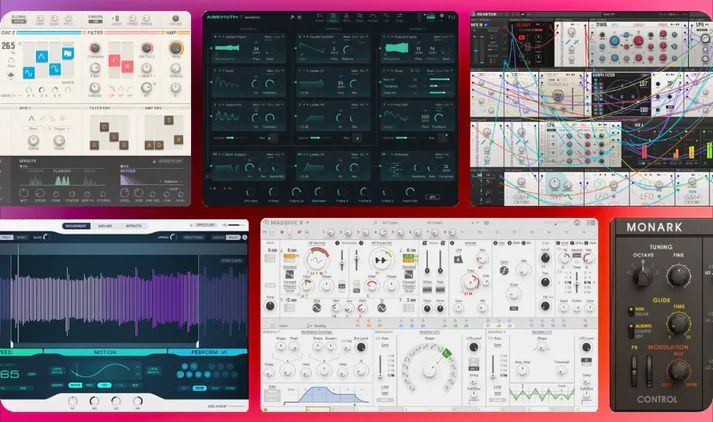The height and width of the screenshot is (422, 713).
Task: Select the flag sample tile in OSC 2
Action: [x=68, y=53]
